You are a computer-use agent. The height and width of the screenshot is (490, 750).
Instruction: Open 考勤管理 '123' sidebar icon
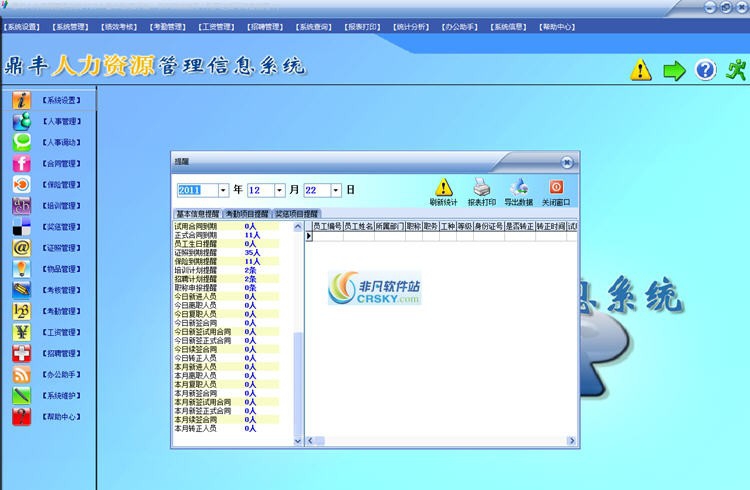[22, 311]
